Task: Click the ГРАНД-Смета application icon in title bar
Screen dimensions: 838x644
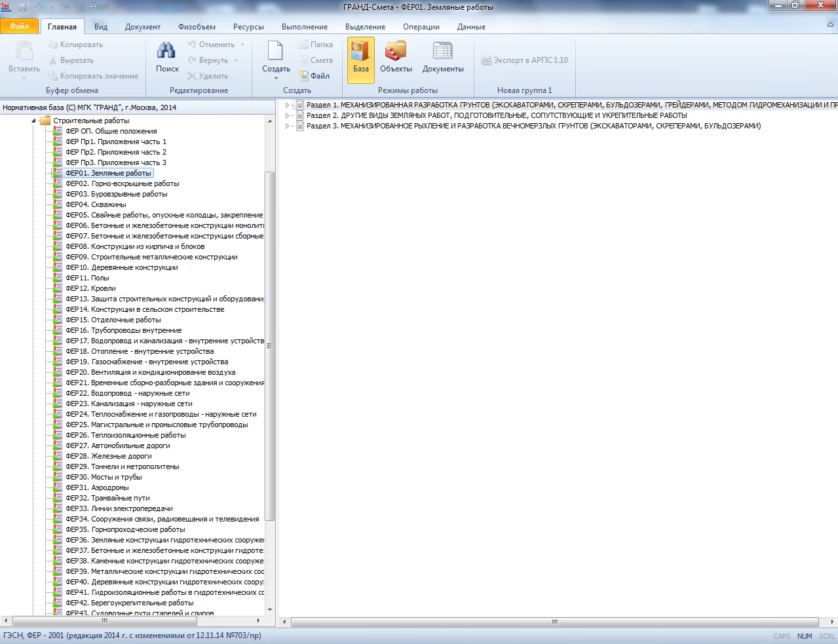Action: coord(7,7)
